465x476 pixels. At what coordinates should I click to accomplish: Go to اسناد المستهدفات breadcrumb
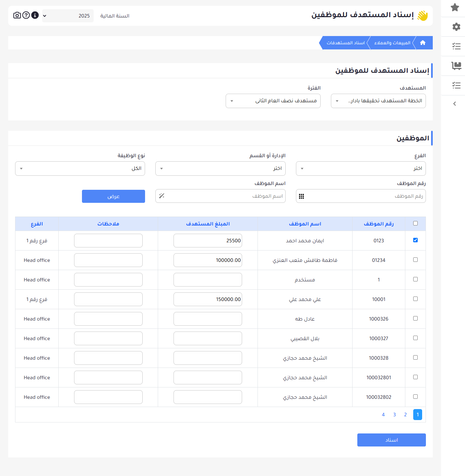tap(346, 43)
